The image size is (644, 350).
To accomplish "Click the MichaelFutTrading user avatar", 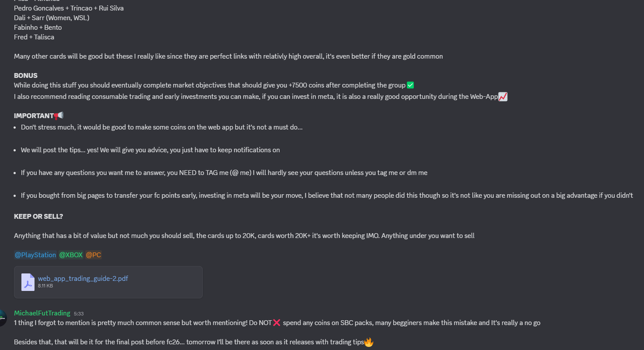I will pos(2,318).
